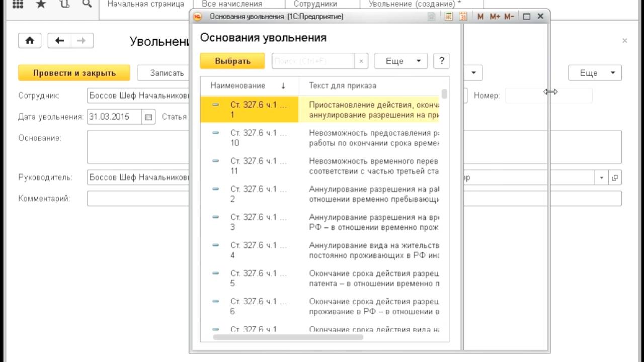
Task: Select row Ст. 327.6 ч.1 … 11
Action: tap(319, 166)
